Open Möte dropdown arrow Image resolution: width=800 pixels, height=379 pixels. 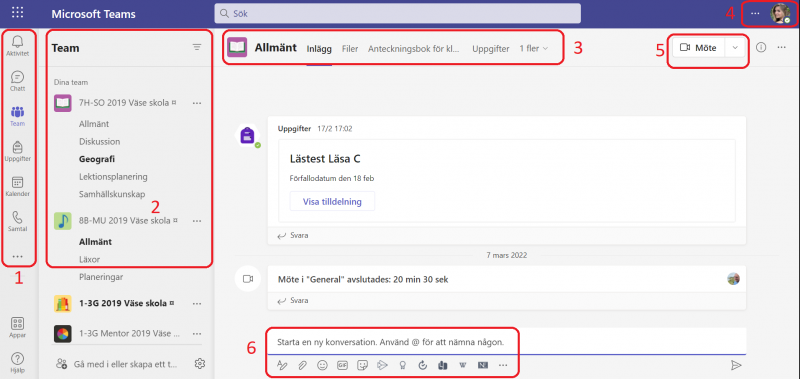pyautogui.click(x=735, y=48)
